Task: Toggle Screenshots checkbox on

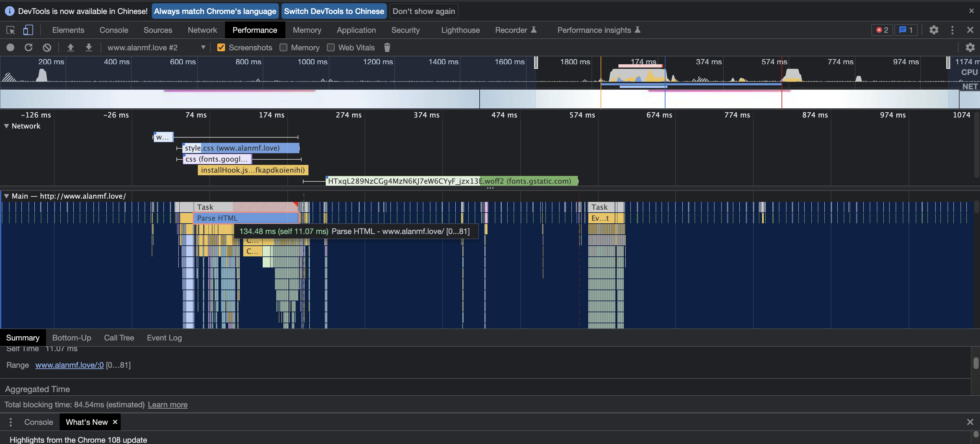Action: [x=221, y=47]
